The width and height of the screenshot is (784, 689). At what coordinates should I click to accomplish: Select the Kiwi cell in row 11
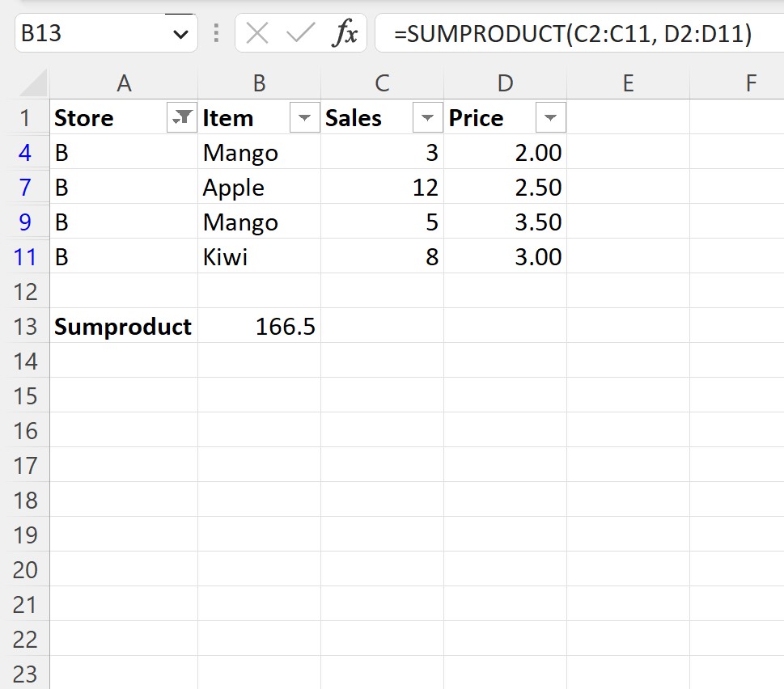click(x=259, y=257)
